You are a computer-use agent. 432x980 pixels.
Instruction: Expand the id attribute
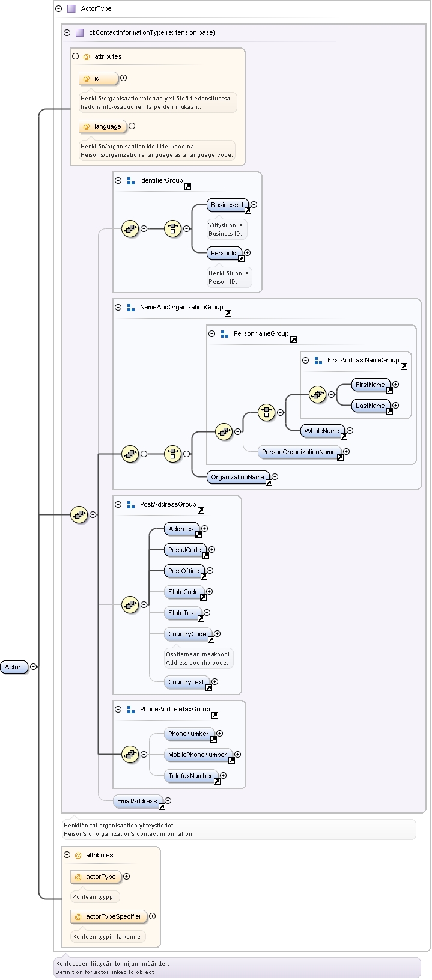tap(123, 78)
